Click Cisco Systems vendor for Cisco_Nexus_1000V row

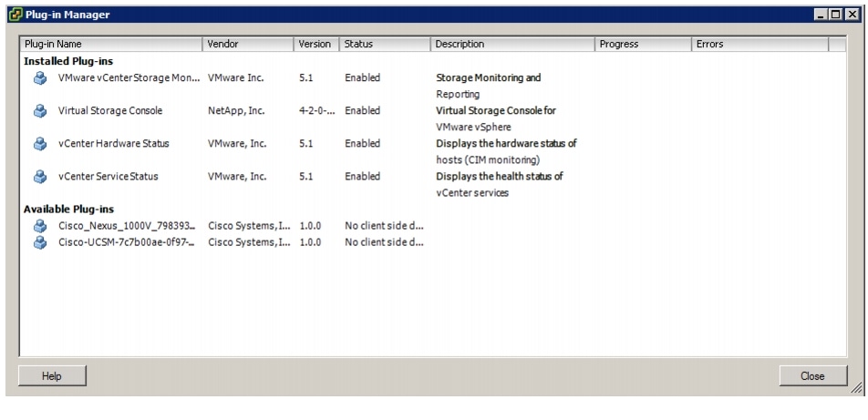pyautogui.click(x=249, y=226)
